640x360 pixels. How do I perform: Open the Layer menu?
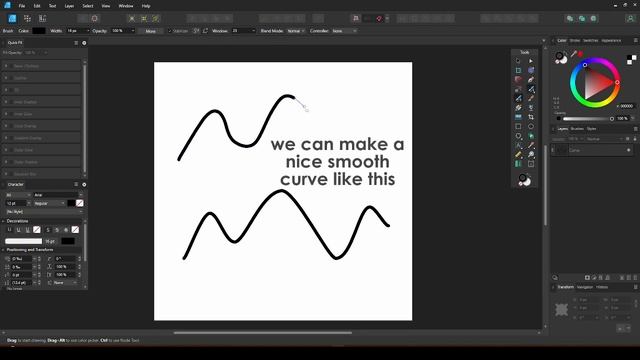tap(69, 6)
